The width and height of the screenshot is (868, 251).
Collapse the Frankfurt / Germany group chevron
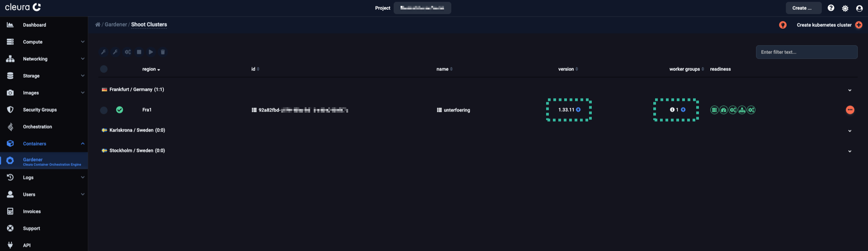point(850,90)
